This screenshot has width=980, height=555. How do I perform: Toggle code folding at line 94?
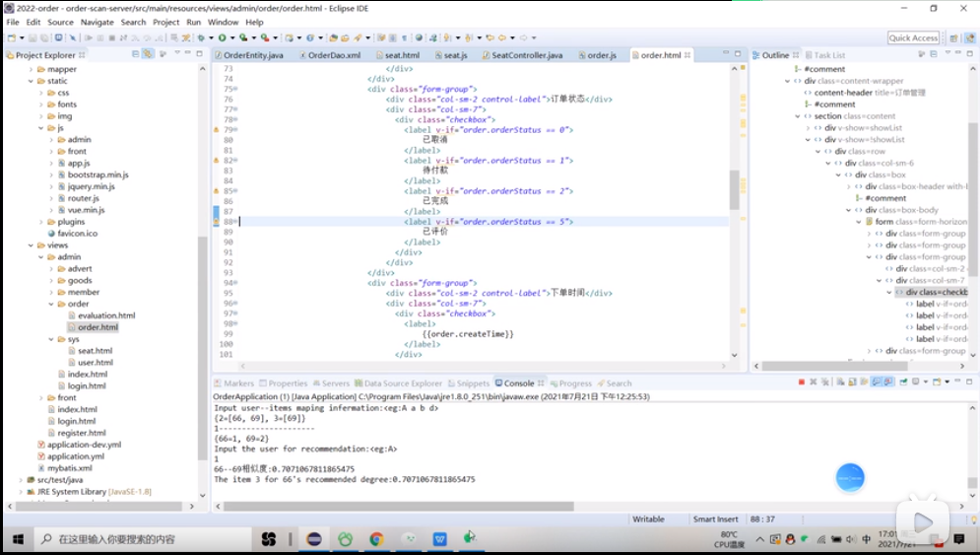235,283
